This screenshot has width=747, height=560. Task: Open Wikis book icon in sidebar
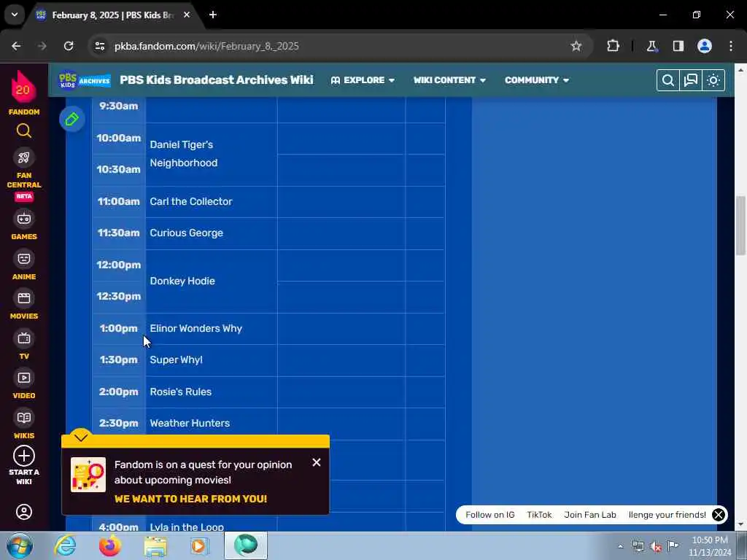(24, 418)
